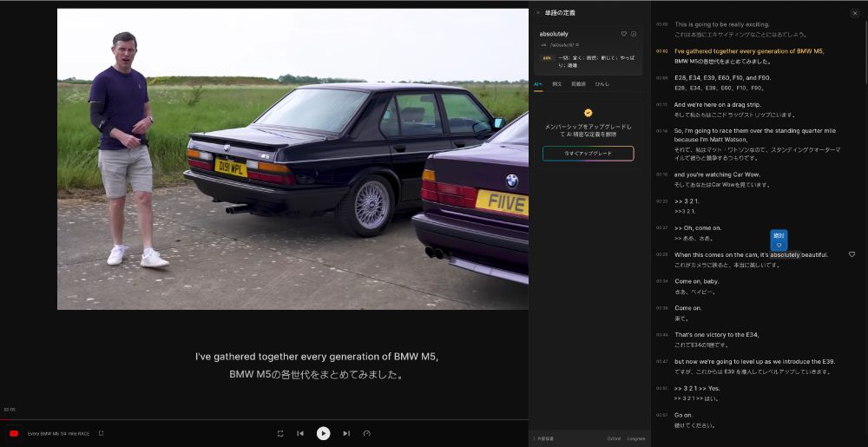Jump to '>> Oh, come on.' line
The height and width of the screenshot is (447, 868).
698,228
